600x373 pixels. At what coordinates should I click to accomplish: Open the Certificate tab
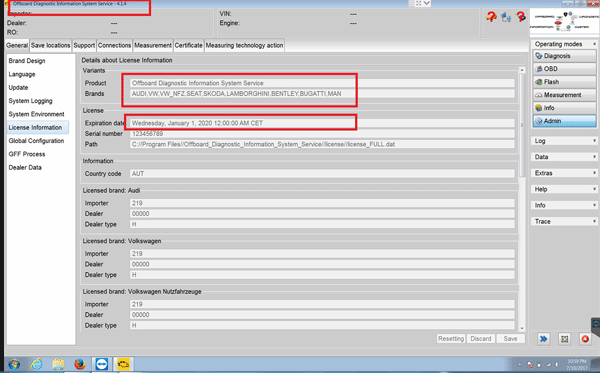pos(189,45)
